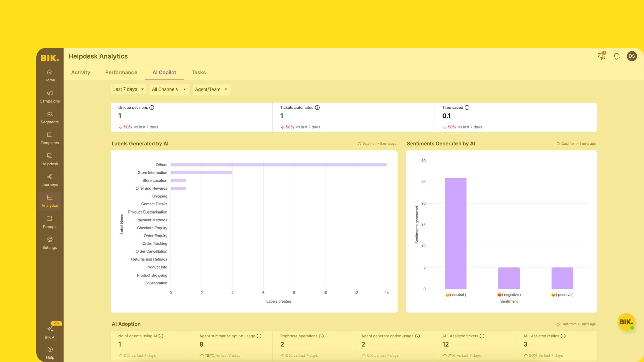The image size is (644, 362).
Task: Click the Tasks tab
Action: tap(198, 72)
